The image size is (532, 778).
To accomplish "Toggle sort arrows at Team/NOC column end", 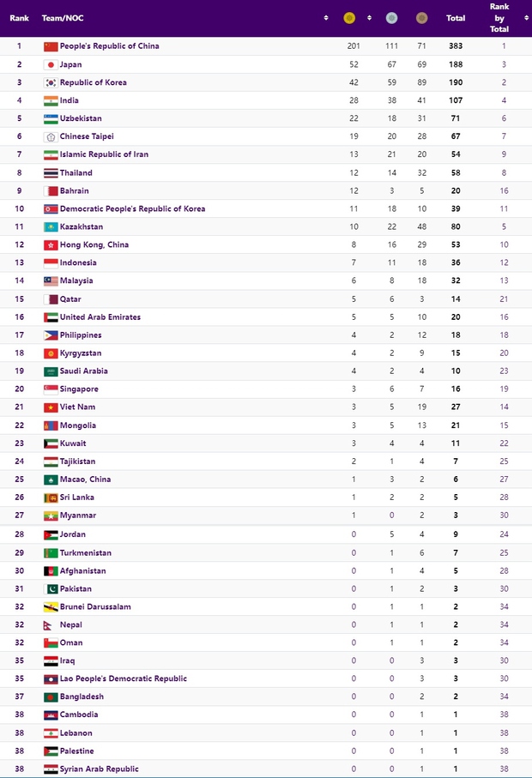I will pyautogui.click(x=326, y=17).
